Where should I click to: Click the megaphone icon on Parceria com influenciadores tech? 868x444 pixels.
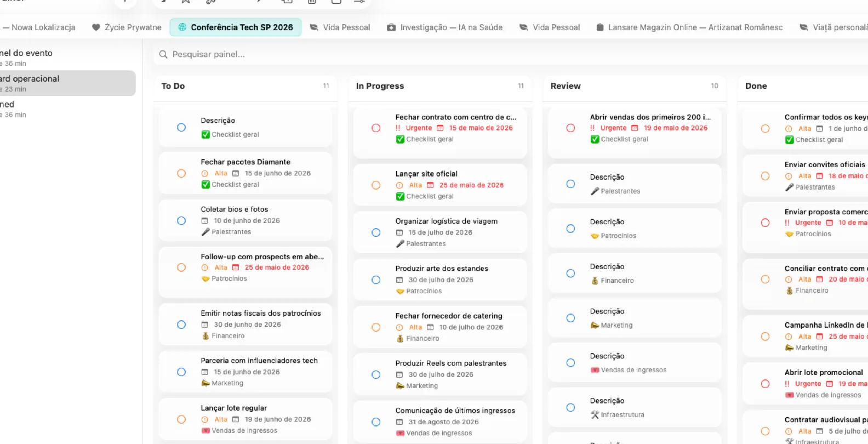205,383
